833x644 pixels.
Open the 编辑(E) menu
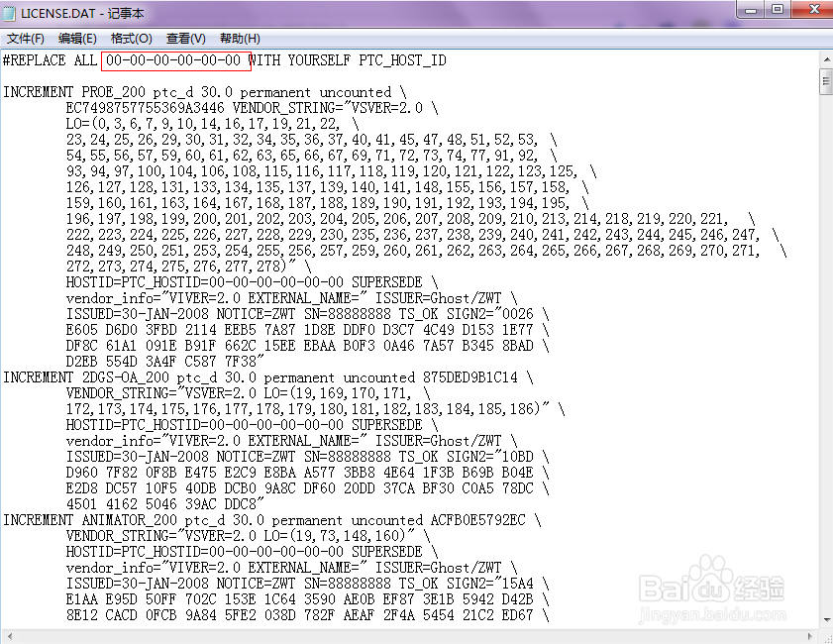tap(77, 39)
